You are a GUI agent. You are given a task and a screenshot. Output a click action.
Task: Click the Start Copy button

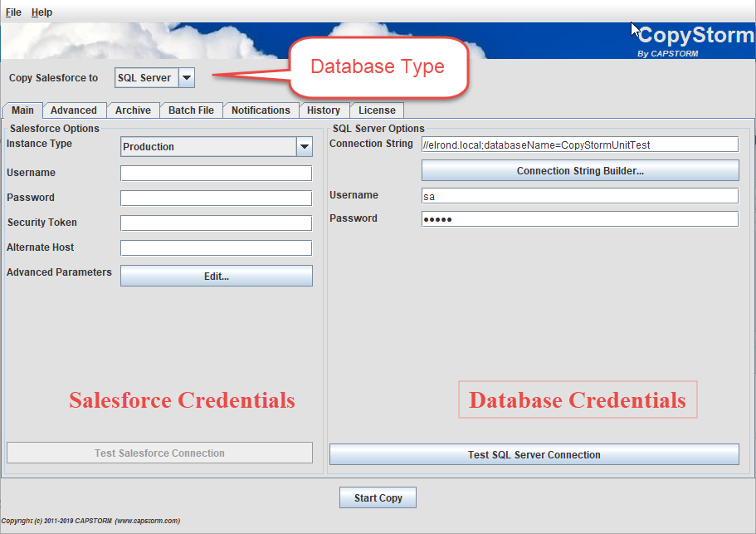(x=378, y=497)
